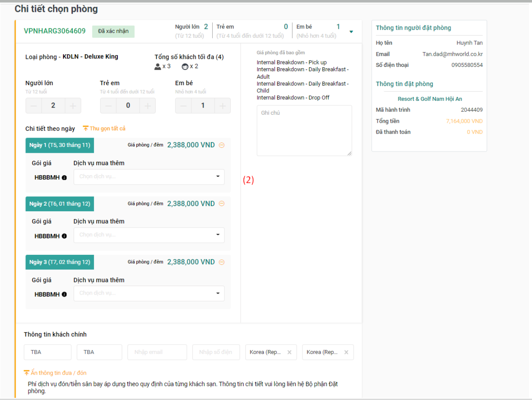The image size is (532, 400).
Task: Click info icon next to HBBBMH on Ngày 2
Action: [64, 236]
